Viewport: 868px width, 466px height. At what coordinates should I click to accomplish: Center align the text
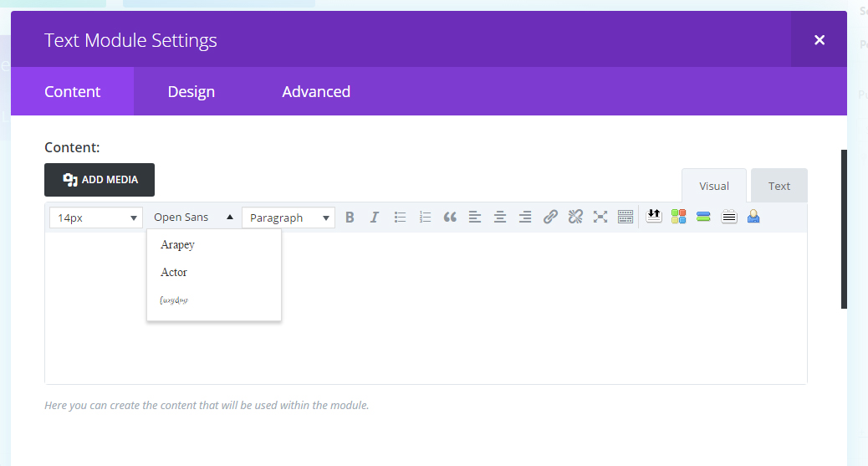tap(500, 218)
